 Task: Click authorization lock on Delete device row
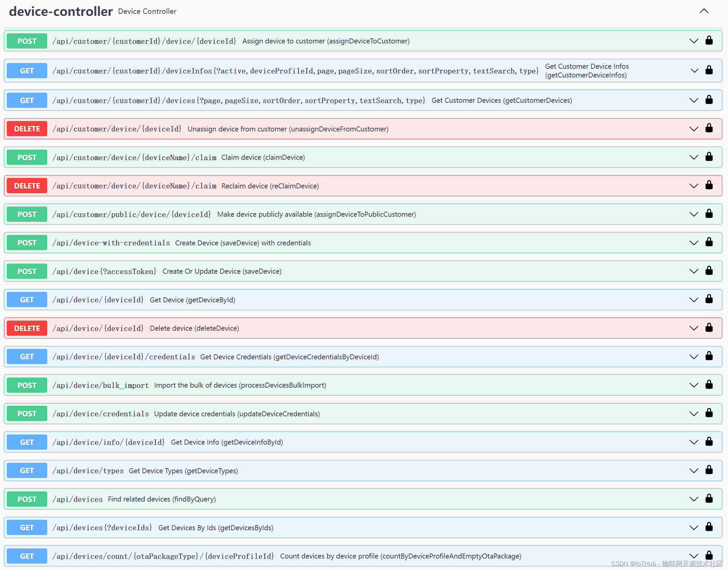pyautogui.click(x=709, y=328)
